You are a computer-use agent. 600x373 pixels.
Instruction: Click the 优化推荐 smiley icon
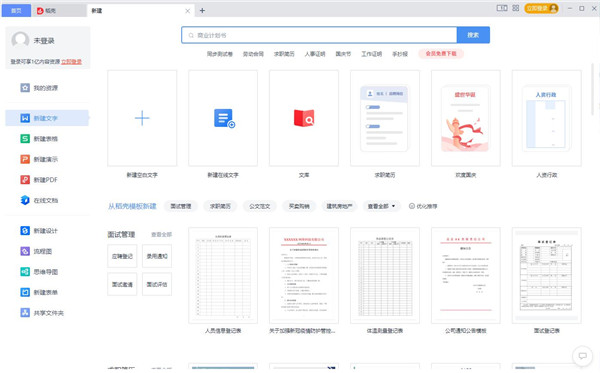(412, 206)
